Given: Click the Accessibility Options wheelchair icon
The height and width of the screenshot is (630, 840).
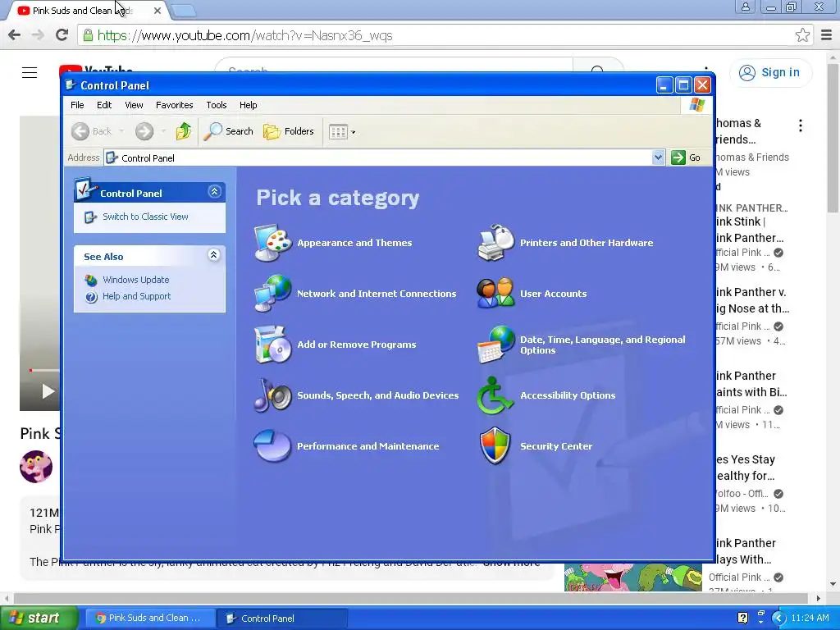Looking at the screenshot, I should click(495, 395).
